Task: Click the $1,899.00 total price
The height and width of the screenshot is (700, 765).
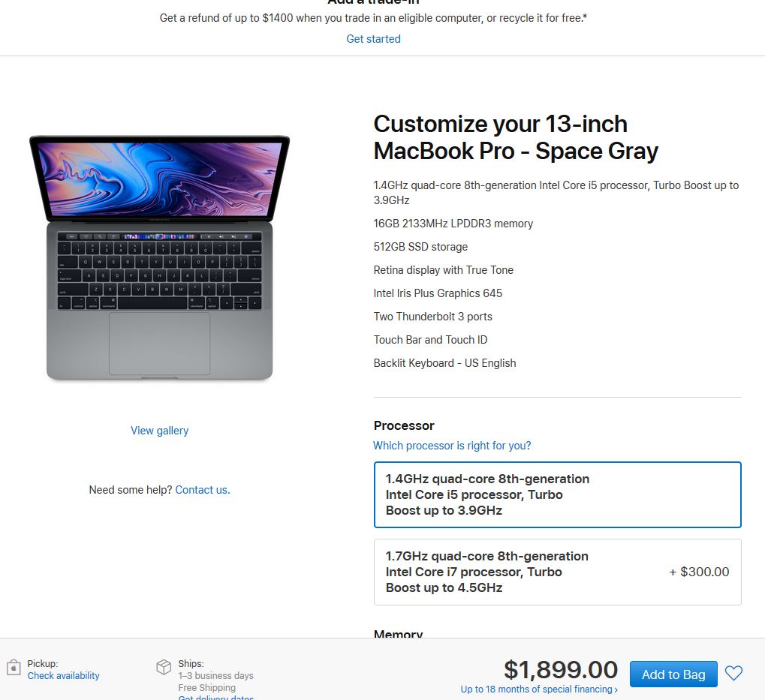Action: [561, 670]
